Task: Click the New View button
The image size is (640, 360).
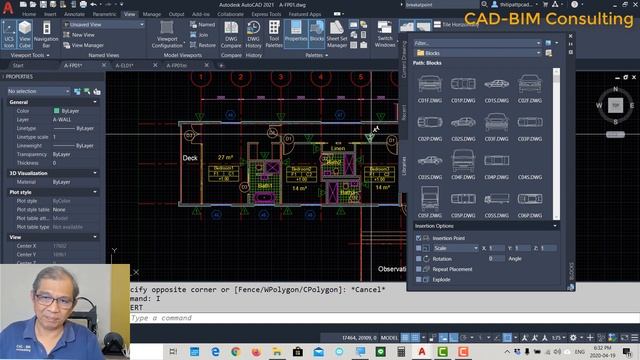Action: coord(79,35)
